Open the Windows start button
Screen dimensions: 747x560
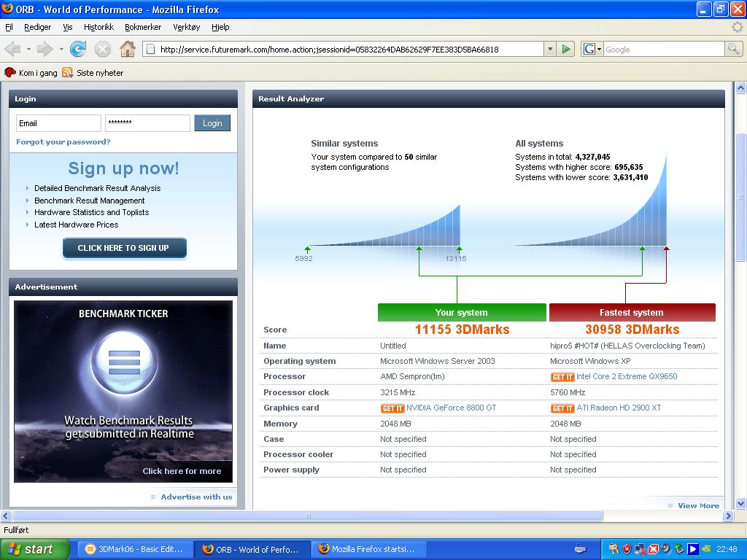point(34,549)
